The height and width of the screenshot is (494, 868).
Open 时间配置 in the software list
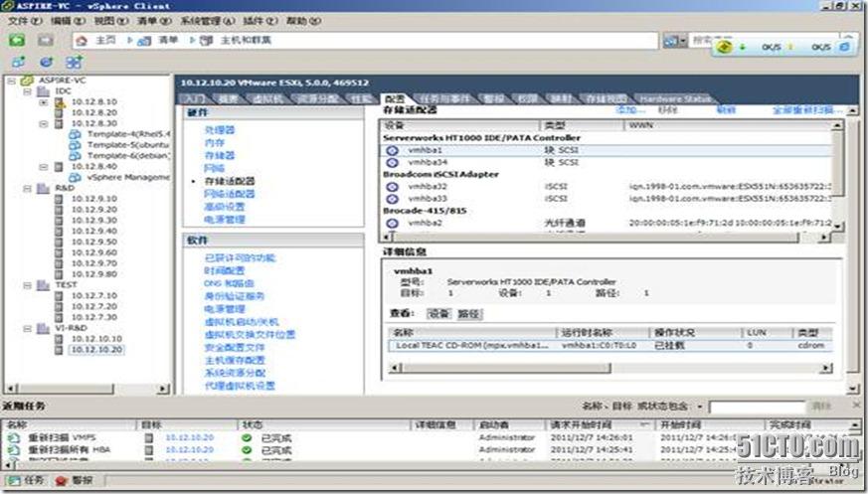[225, 271]
